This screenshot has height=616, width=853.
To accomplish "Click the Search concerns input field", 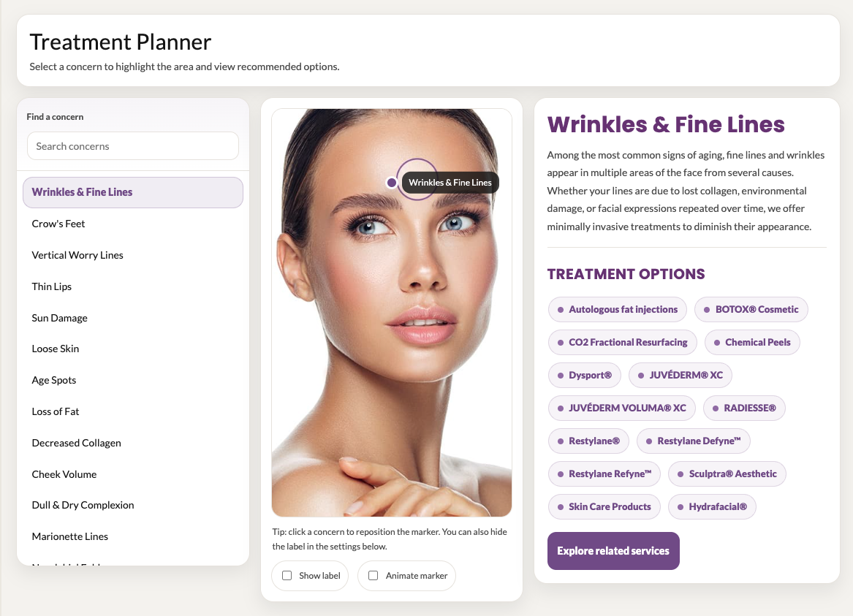I will click(x=132, y=146).
